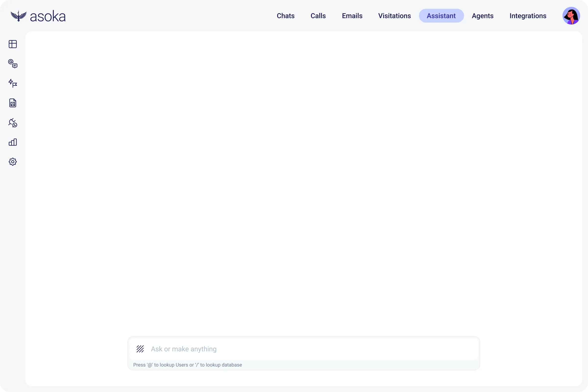Click the plug with WhatsApp sidebar icon
The height and width of the screenshot is (392, 588).
(x=13, y=123)
